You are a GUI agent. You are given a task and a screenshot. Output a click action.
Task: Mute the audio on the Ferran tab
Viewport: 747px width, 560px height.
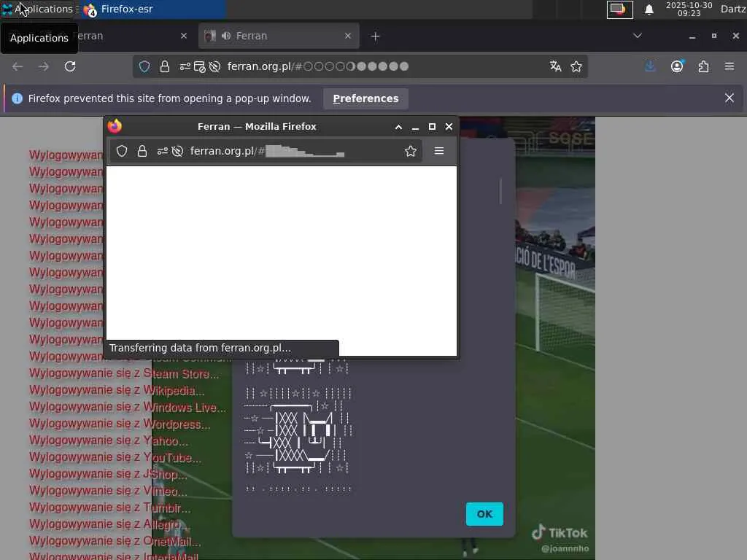tap(226, 36)
